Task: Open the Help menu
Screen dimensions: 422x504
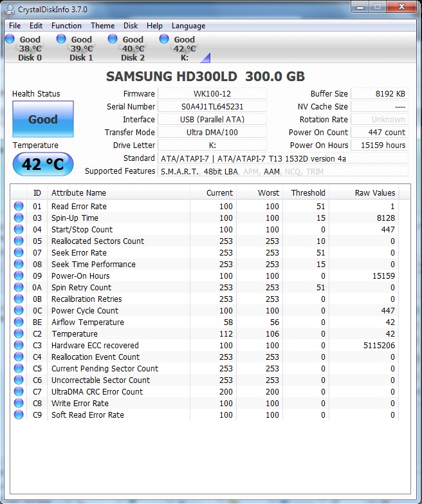Action: tap(154, 26)
